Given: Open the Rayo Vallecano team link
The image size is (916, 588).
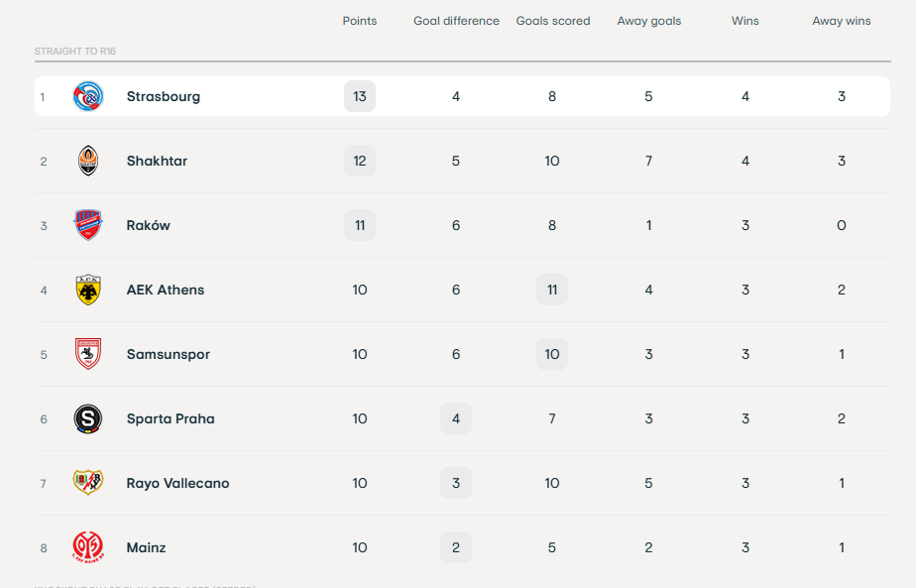Looking at the screenshot, I should click(177, 483).
